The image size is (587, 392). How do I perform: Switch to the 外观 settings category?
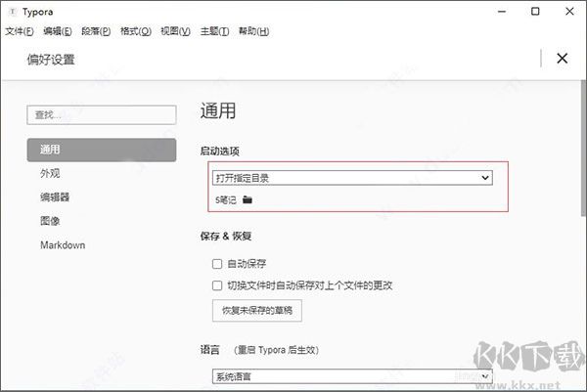50,174
